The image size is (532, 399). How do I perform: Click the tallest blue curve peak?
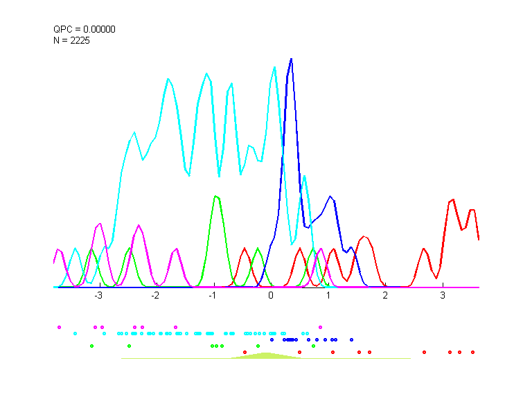point(291,60)
